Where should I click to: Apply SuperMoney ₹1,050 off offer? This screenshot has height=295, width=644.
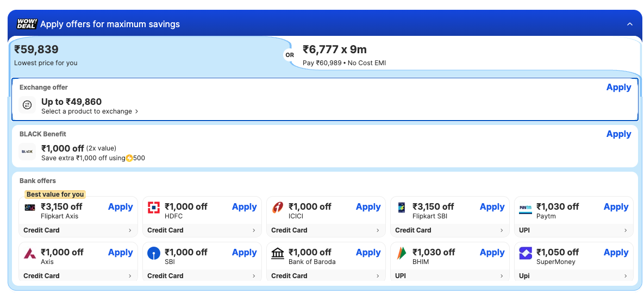616,253
